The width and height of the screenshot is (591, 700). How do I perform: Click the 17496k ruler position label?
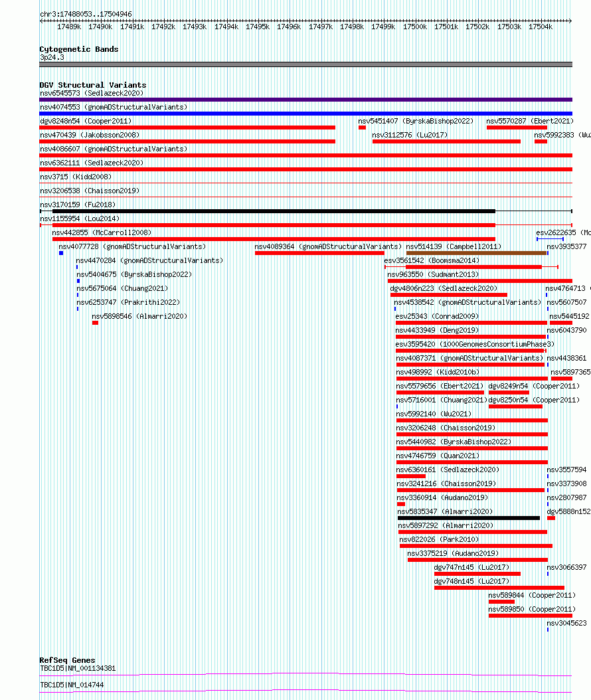tap(289, 27)
